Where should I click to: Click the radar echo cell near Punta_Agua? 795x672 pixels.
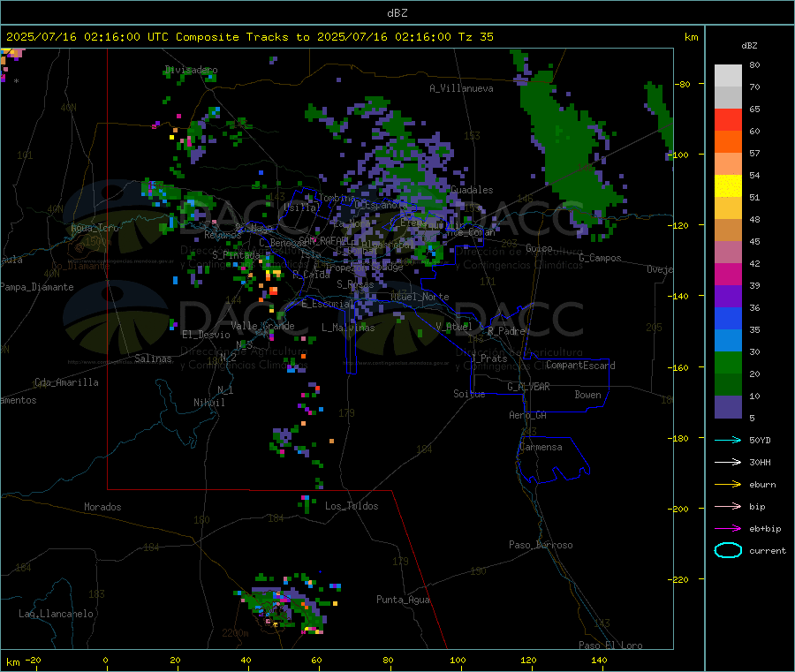(287, 606)
